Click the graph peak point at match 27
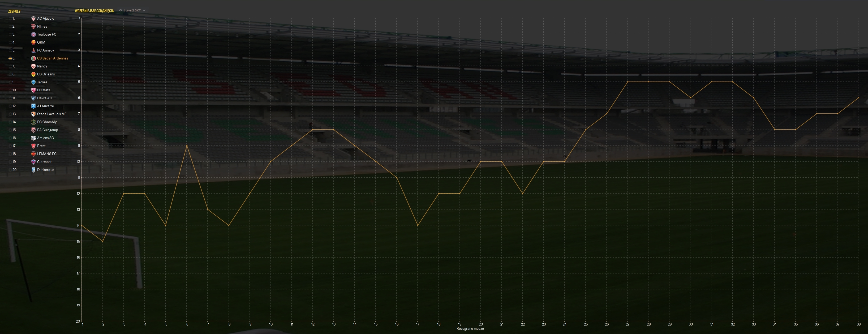This screenshot has width=868, height=334. tap(628, 82)
